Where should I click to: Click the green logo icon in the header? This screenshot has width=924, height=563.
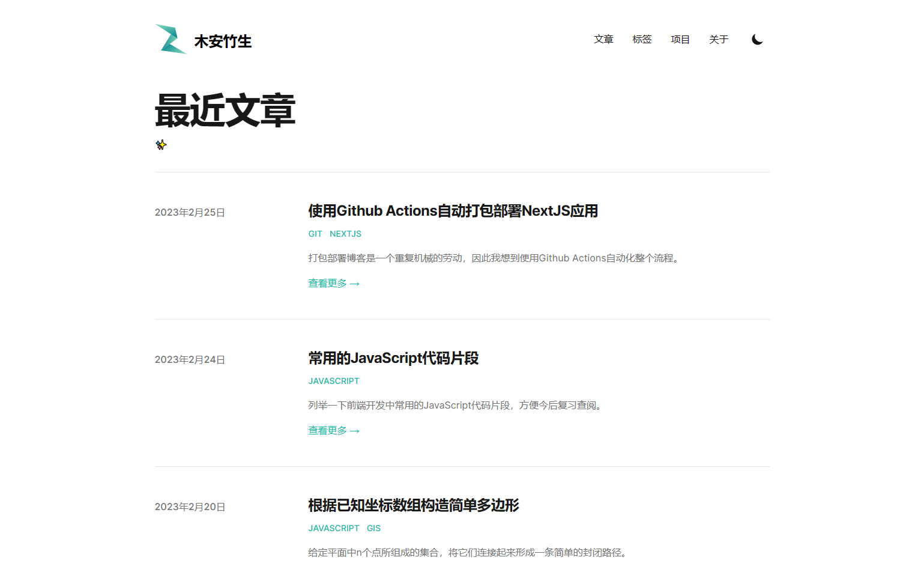(171, 40)
